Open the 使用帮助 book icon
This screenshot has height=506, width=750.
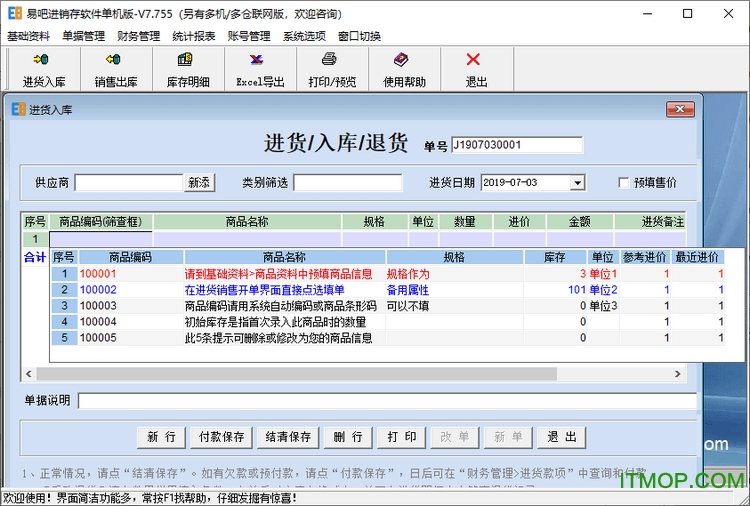(x=404, y=70)
